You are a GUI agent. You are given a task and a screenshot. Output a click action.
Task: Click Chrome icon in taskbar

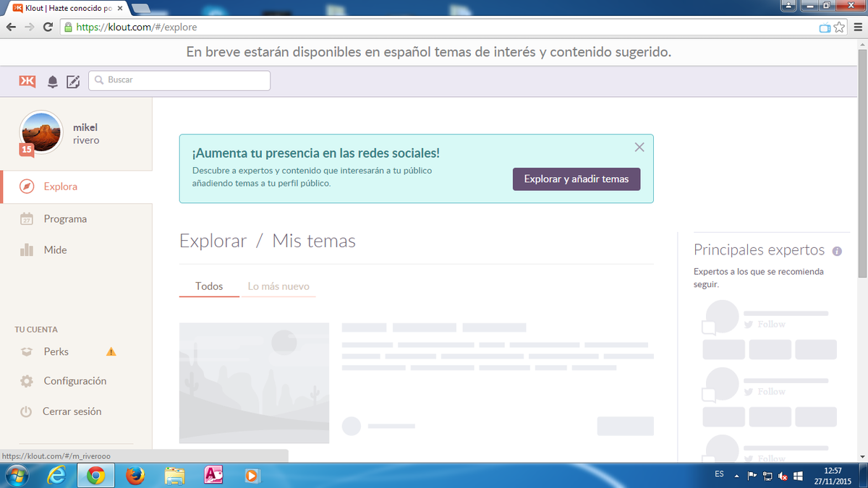tap(95, 476)
